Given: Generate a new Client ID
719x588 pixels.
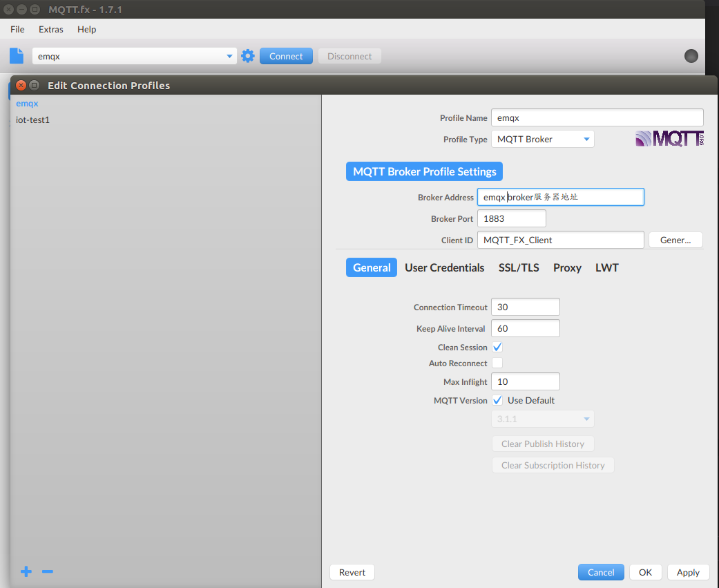Looking at the screenshot, I should pyautogui.click(x=675, y=240).
